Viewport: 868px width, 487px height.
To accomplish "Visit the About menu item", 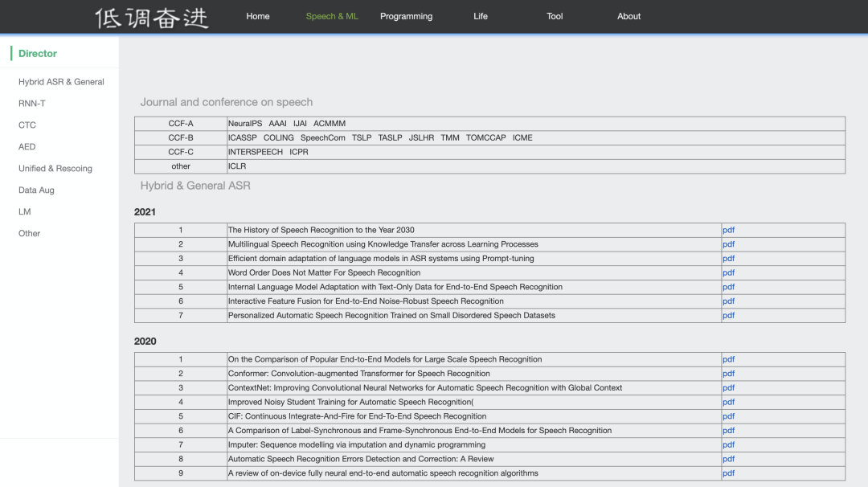I will [x=628, y=17].
